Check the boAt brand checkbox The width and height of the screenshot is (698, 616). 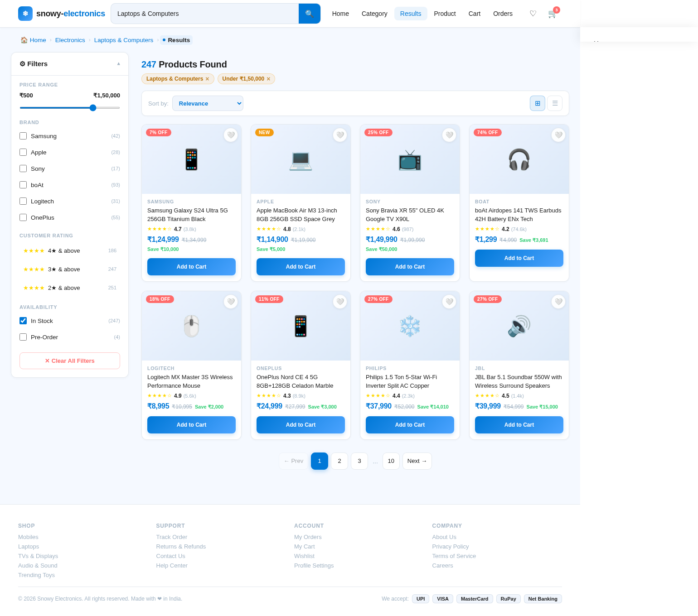[x=23, y=185]
